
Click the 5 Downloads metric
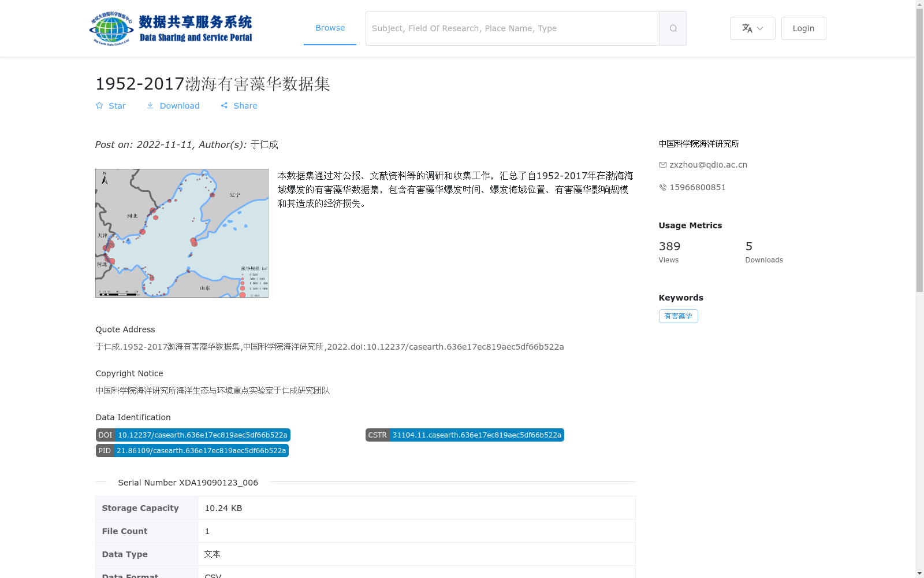pos(764,252)
